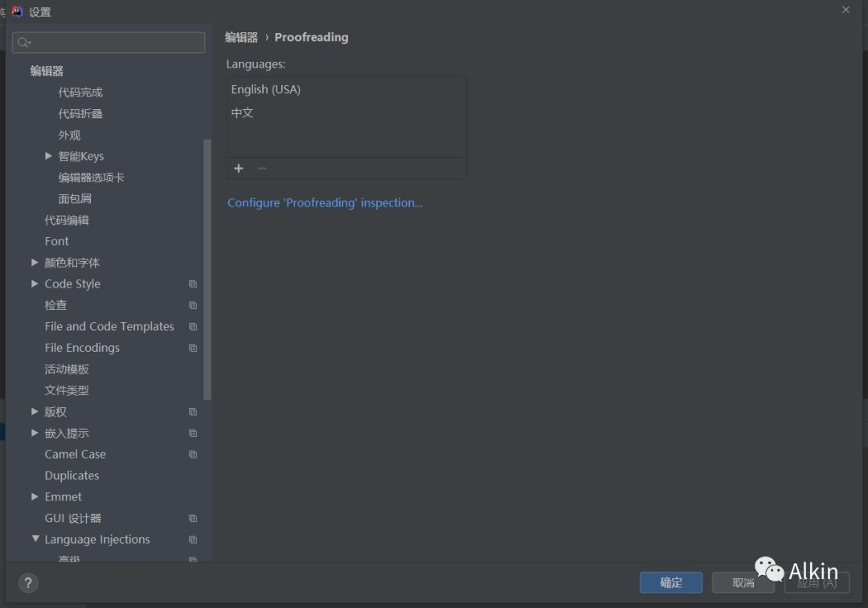Screen dimensions: 868x608
Task: Click the 编辑器 breadcrumb in the header
Action: 241,37
